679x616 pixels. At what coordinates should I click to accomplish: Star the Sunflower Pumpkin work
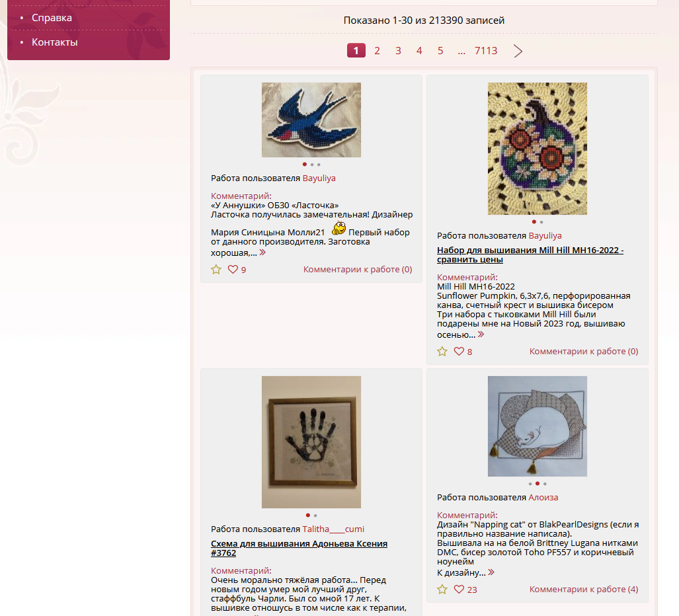click(x=442, y=352)
